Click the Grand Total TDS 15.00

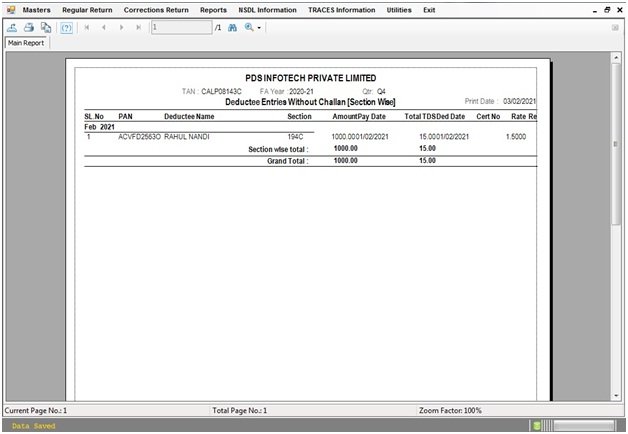tap(427, 161)
